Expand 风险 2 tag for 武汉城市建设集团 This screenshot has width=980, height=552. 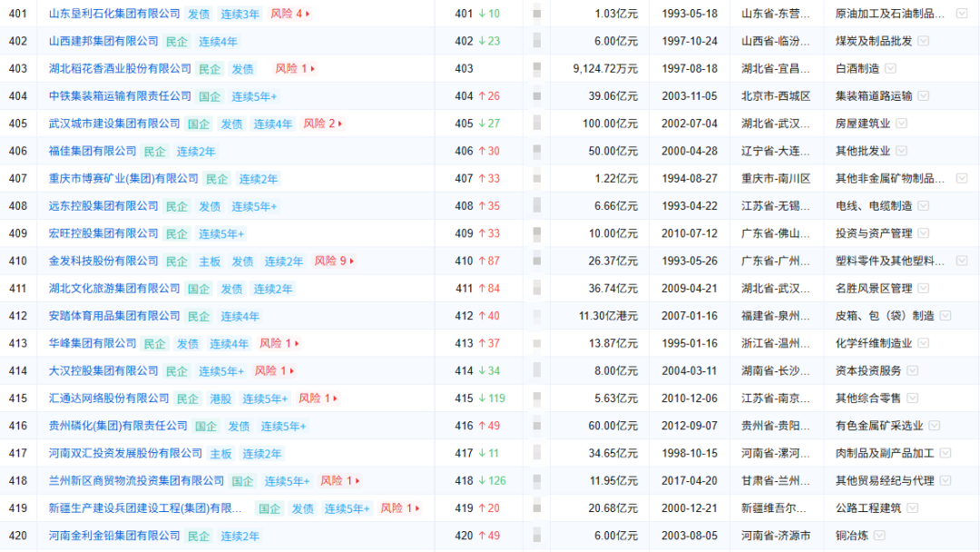tap(322, 123)
